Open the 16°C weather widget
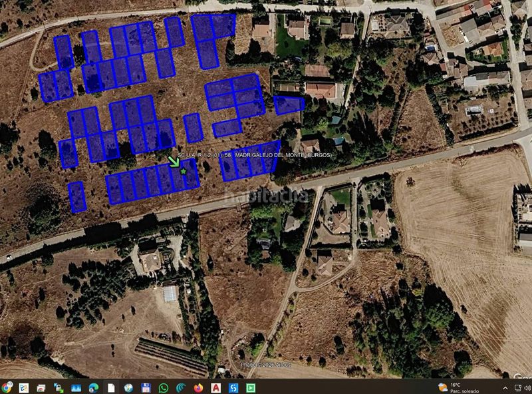532x394 pixels. 458,387
